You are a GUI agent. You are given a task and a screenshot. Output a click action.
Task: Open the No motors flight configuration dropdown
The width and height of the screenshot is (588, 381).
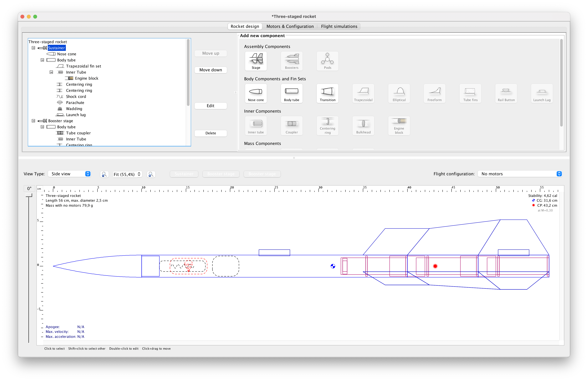pos(520,174)
